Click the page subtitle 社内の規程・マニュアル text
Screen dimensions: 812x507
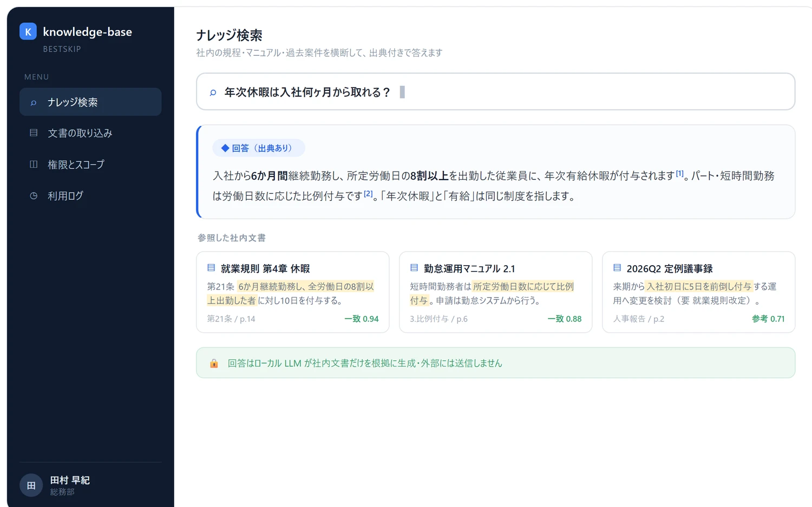coord(319,52)
